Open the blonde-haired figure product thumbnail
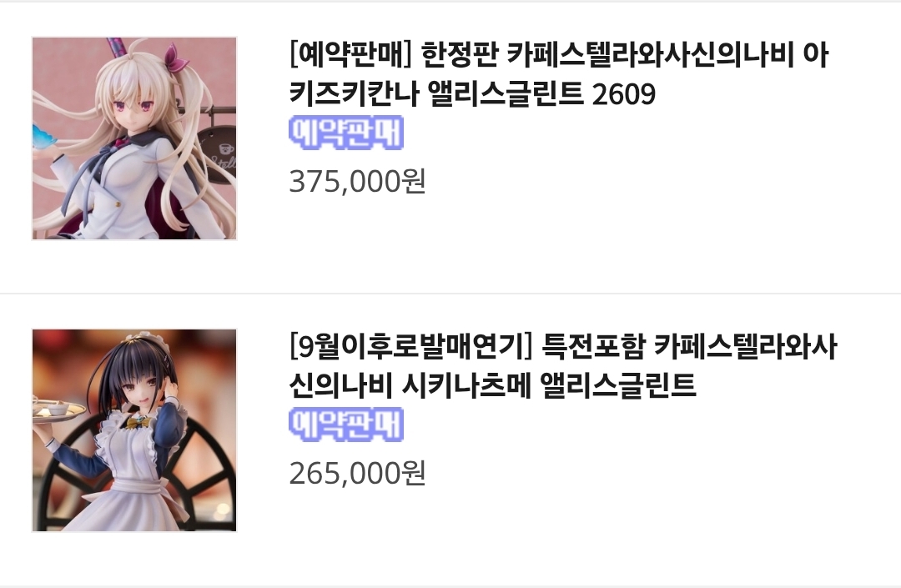Screen dimensions: 901x588 133,138
